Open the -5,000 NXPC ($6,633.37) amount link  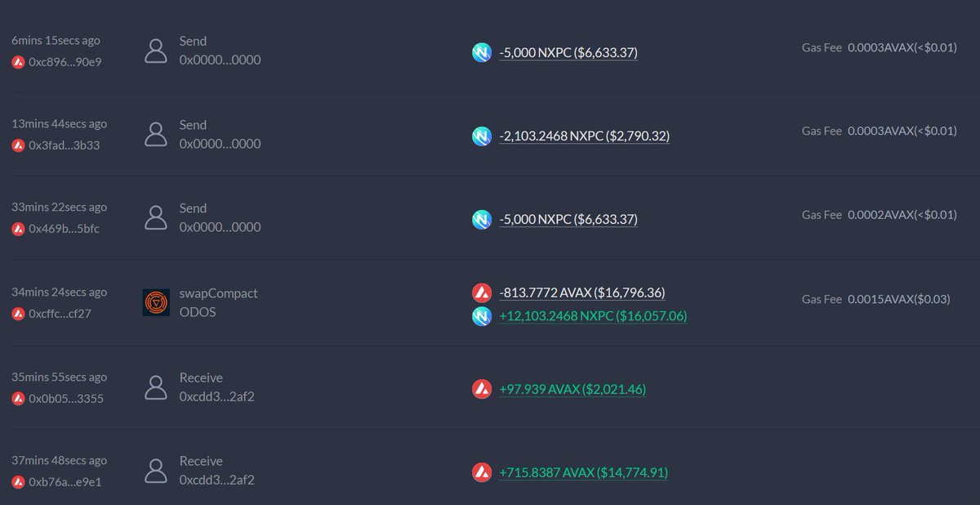pos(569,52)
